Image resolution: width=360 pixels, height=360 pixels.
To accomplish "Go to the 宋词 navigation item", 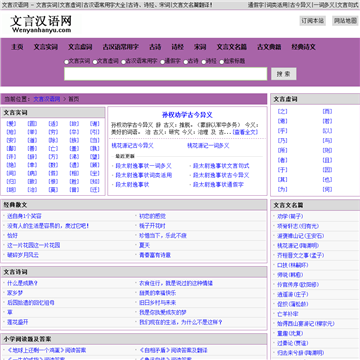I will pos(200,47).
